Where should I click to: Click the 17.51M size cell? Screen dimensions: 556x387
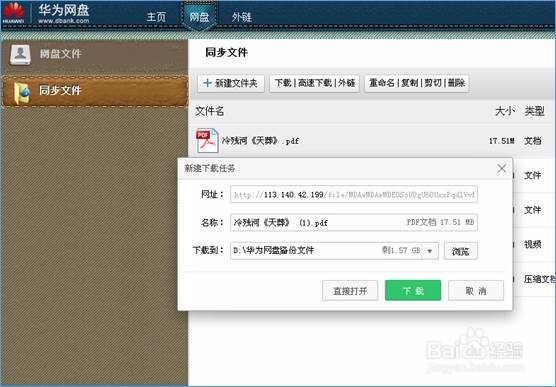[x=501, y=141]
